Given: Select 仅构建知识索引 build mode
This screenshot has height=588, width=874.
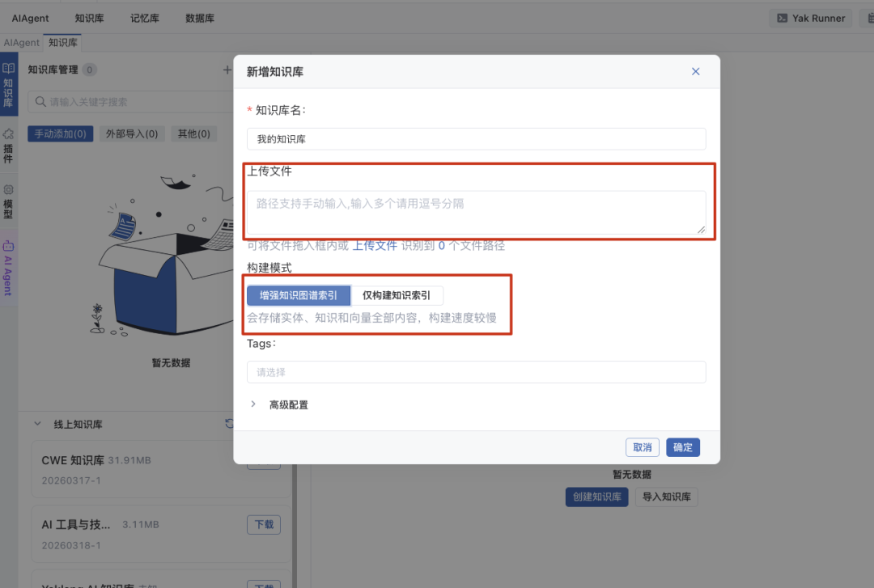Looking at the screenshot, I should click(x=397, y=295).
